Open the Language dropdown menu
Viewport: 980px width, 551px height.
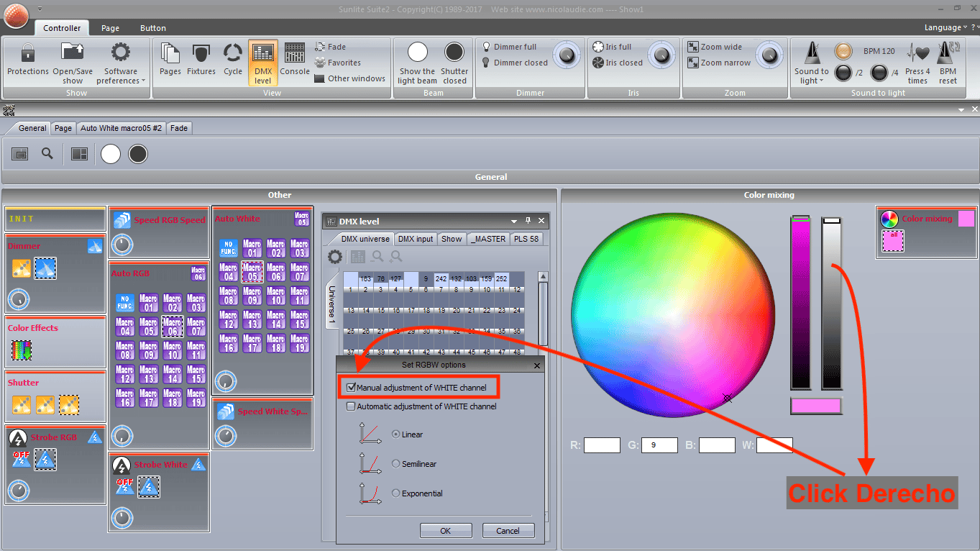(946, 27)
